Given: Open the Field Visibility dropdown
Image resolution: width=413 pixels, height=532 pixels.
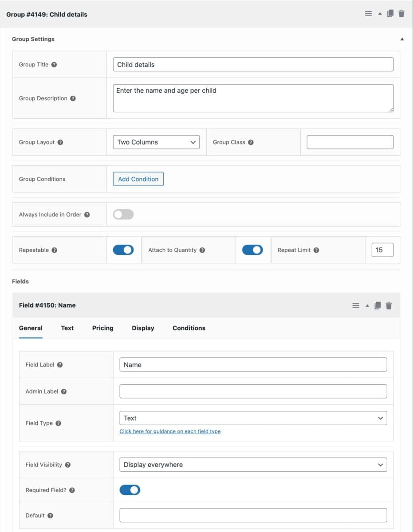Looking at the screenshot, I should pyautogui.click(x=253, y=464).
